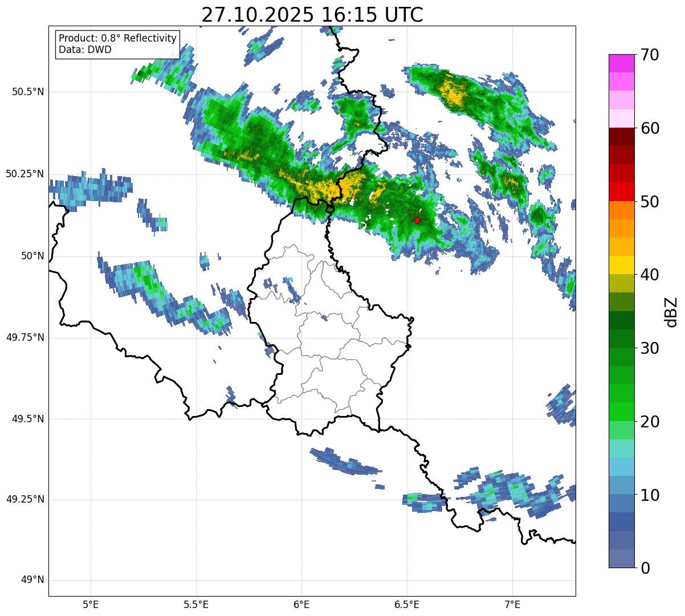Viewport: 685px width, 616px height.
Task: Click the 'Data: DWD' label
Action: pyautogui.click(x=85, y=50)
